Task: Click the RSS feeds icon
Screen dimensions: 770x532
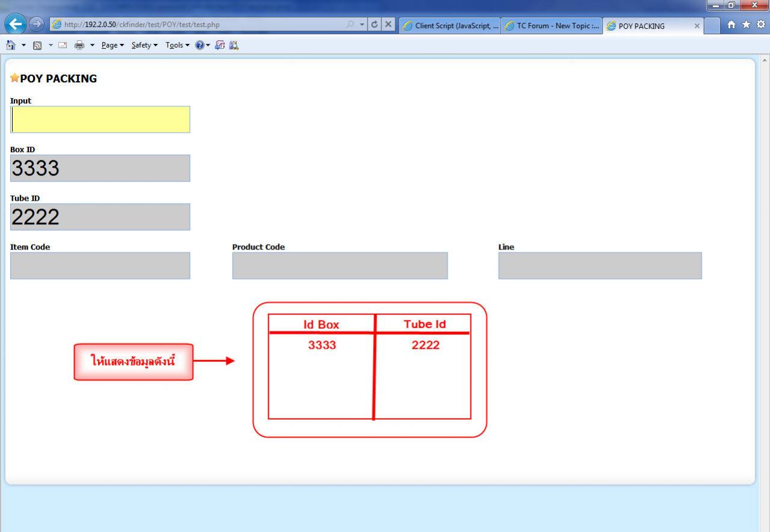Action: coord(37,45)
